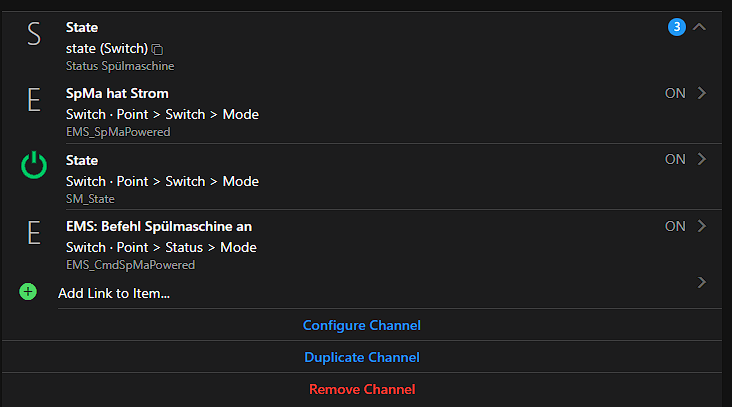Select the SpMa hat Strom item title
732x407 pixels.
click(x=117, y=94)
